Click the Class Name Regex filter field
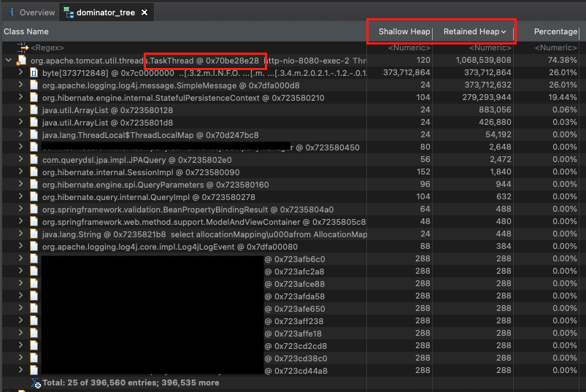This screenshot has width=586, height=392. (47, 48)
